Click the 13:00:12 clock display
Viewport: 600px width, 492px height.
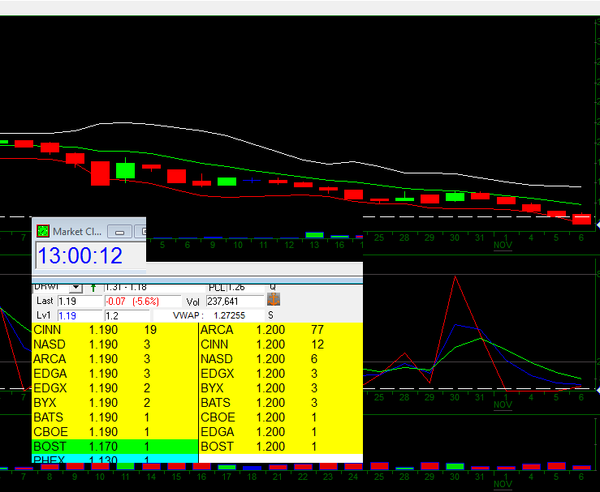(x=80, y=256)
